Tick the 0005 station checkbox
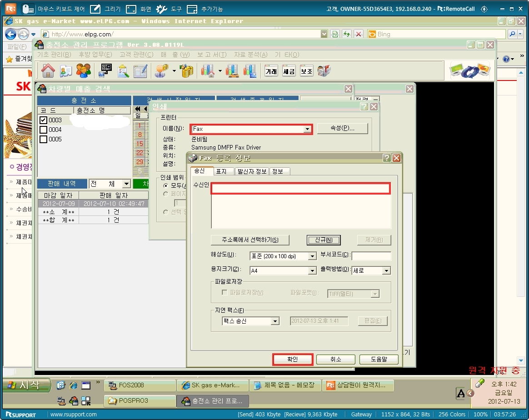Image resolution: width=529 pixels, height=420 pixels. pyautogui.click(x=44, y=139)
